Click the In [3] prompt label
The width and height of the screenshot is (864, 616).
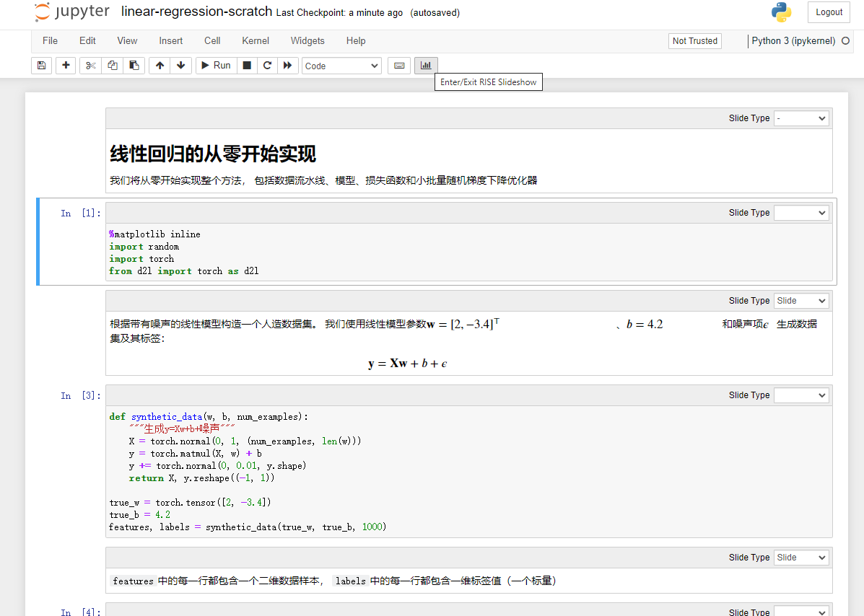pyautogui.click(x=80, y=395)
